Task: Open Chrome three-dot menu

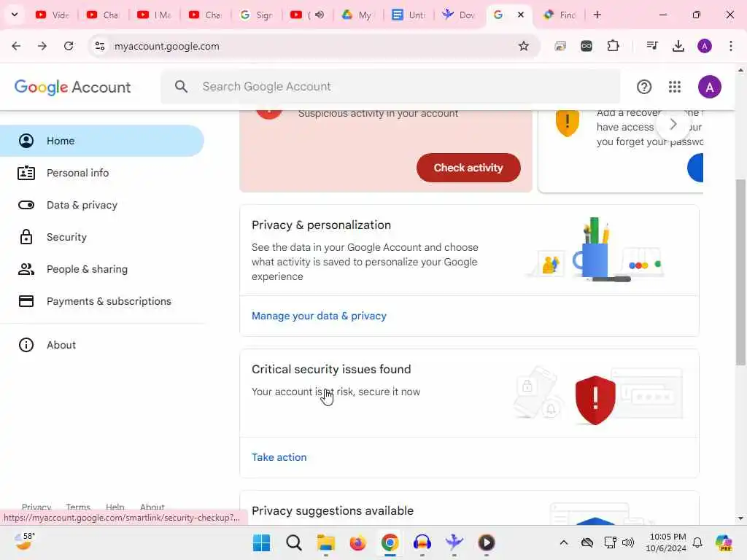Action: 731,46
